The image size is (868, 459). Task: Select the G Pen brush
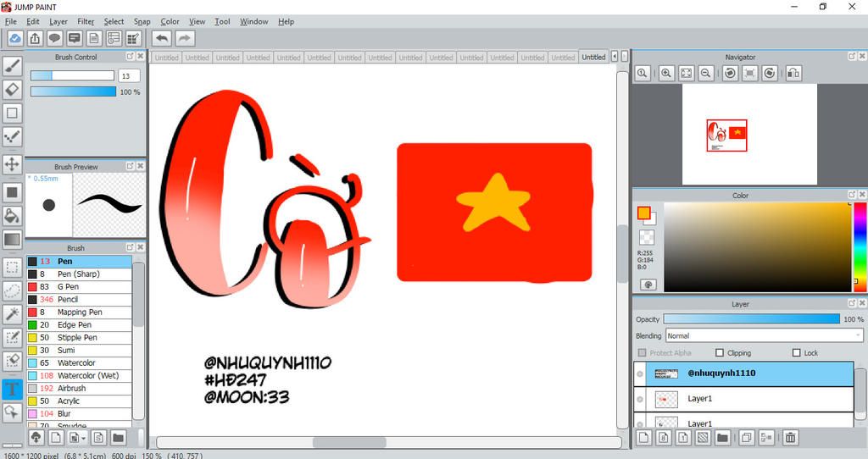pos(79,286)
